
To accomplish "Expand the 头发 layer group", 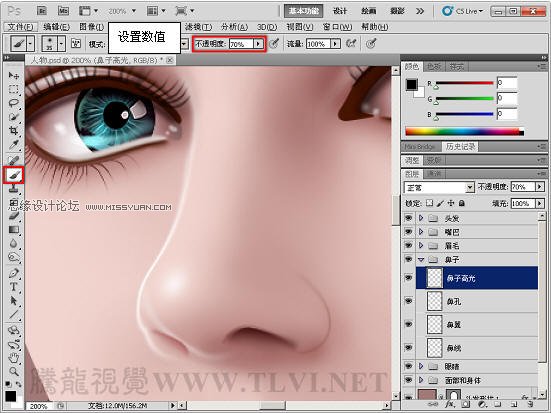I will [x=421, y=218].
